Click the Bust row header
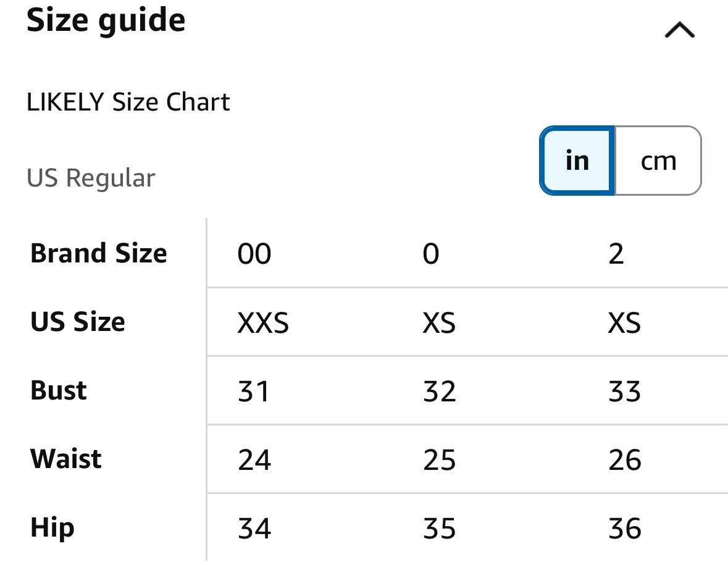Image resolution: width=728 pixels, height=565 pixels. click(x=59, y=390)
